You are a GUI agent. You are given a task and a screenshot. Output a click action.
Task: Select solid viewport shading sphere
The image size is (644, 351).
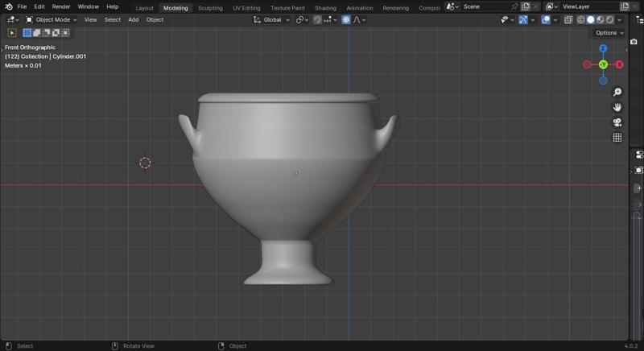(590, 19)
